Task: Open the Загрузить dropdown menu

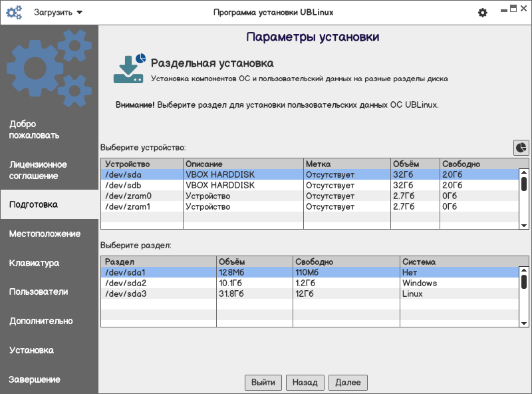Action: click(x=58, y=13)
